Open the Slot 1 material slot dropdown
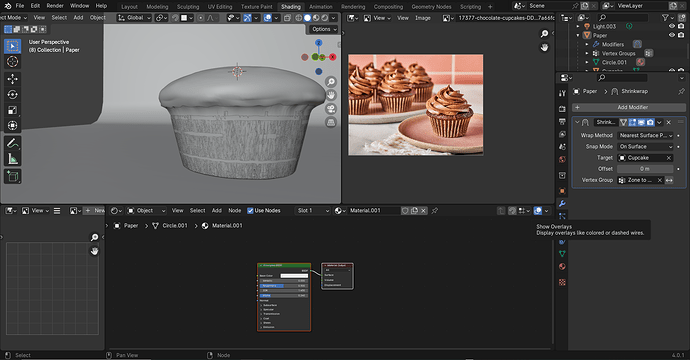 312,211
